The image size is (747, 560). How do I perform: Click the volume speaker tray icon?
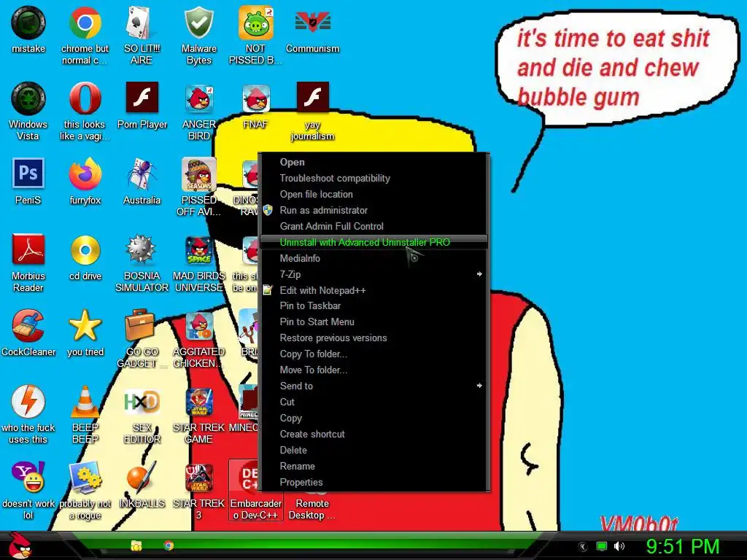[619, 546]
